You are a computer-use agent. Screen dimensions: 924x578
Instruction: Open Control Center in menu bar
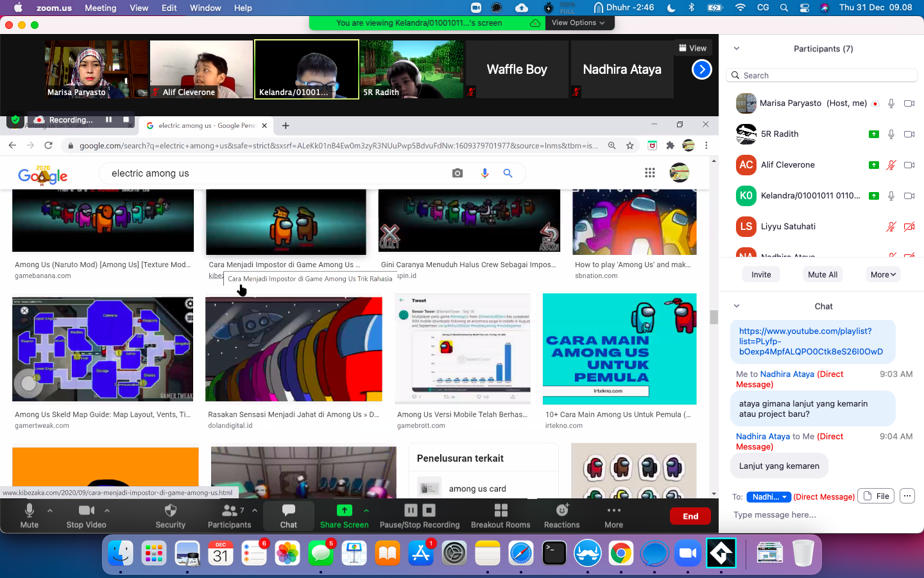click(805, 8)
